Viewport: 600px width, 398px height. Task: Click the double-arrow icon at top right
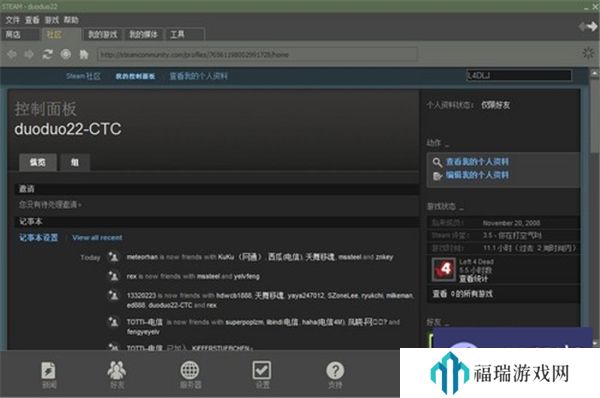[x=588, y=26]
